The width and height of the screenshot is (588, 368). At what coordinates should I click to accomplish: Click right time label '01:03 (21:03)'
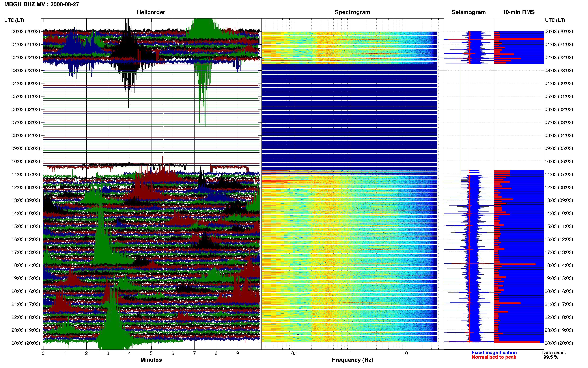559,45
